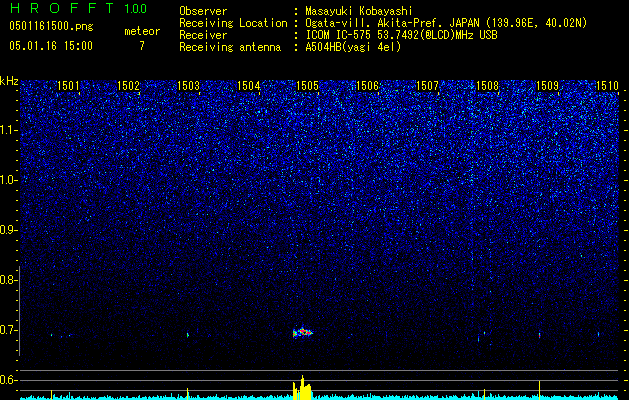This screenshot has height=400, width=629.
Task: Click the 0.8 kHz axis tick label
Action: coord(7,280)
